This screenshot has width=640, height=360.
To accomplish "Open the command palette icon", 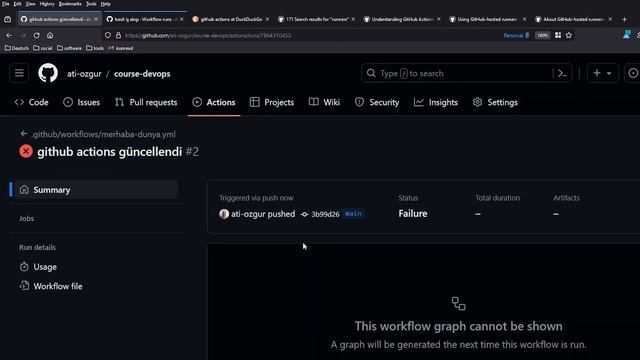I will click(562, 73).
